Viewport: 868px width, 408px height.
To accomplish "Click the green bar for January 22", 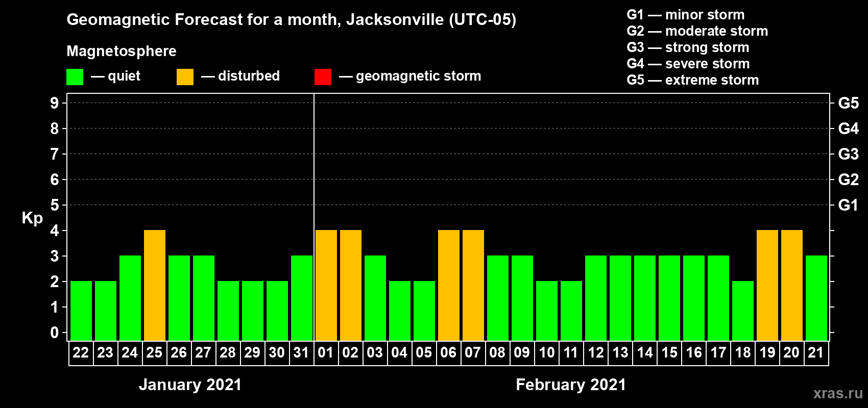I will point(81,311).
